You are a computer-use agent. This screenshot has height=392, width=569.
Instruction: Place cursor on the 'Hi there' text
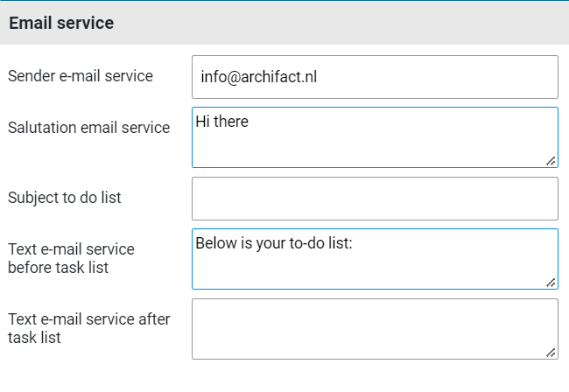click(222, 122)
